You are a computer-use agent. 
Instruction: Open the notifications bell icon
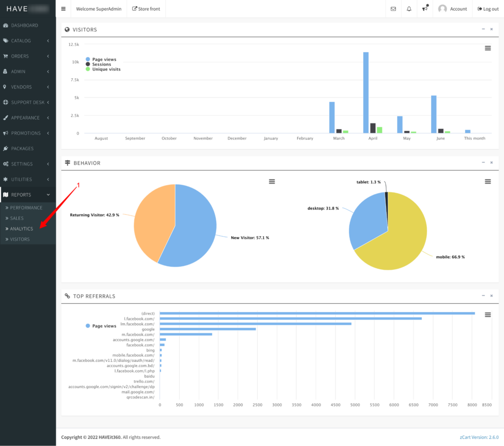coord(409,9)
